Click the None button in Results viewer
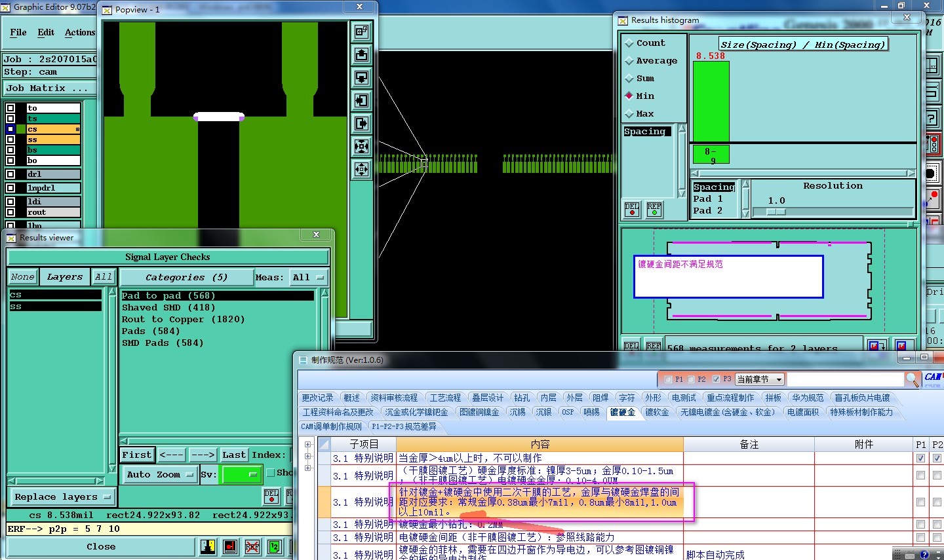The width and height of the screenshot is (944, 560). 22,277
